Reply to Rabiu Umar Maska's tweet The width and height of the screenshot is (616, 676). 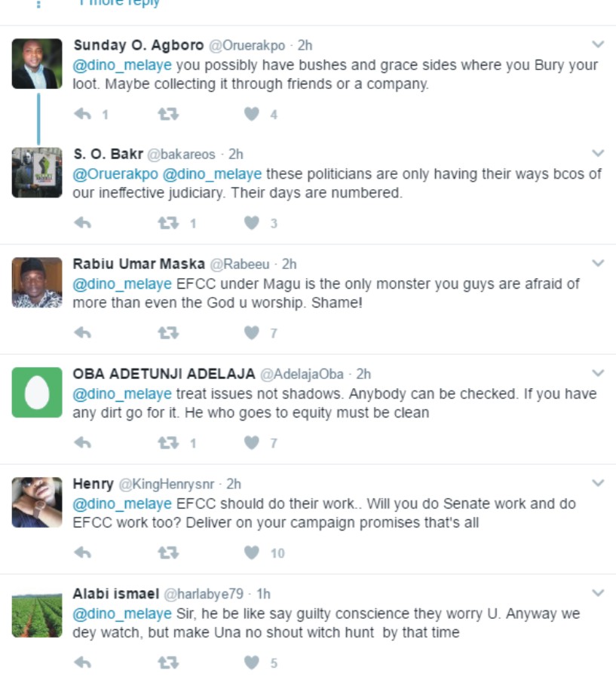(x=82, y=333)
